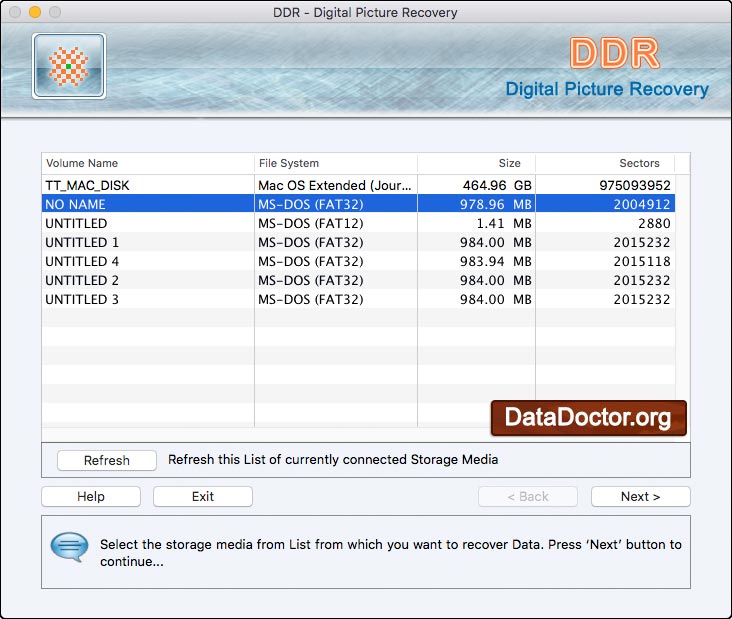
Task: Click the 1.41 MB size value
Action: 504,223
